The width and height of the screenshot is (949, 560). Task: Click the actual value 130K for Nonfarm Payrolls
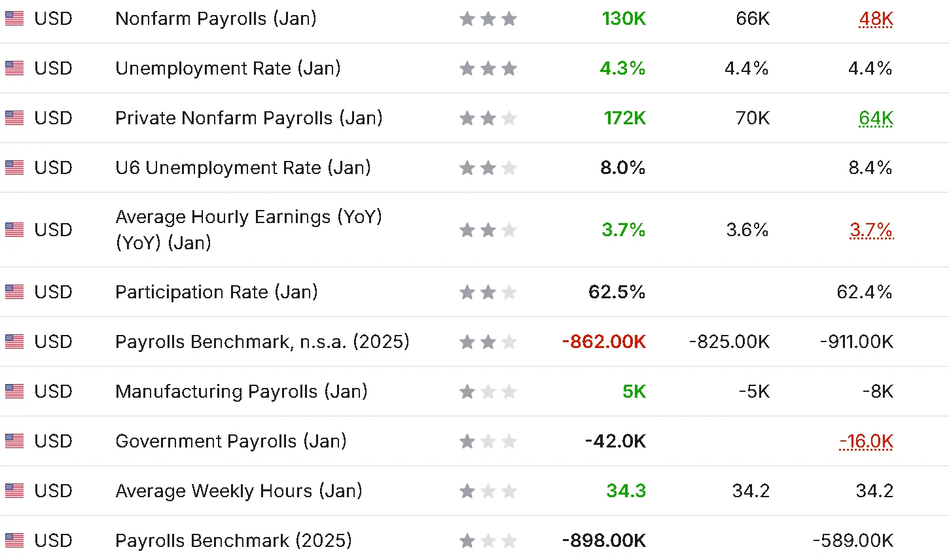(x=624, y=18)
